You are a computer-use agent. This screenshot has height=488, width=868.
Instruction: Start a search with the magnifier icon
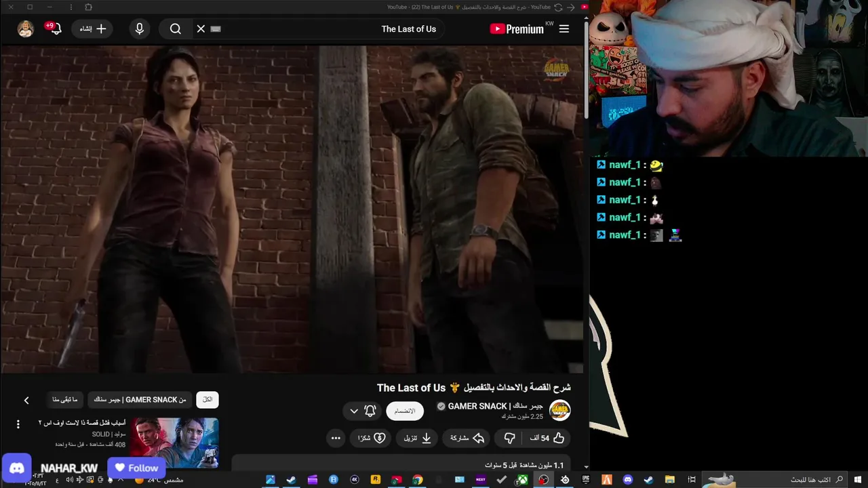[176, 28]
